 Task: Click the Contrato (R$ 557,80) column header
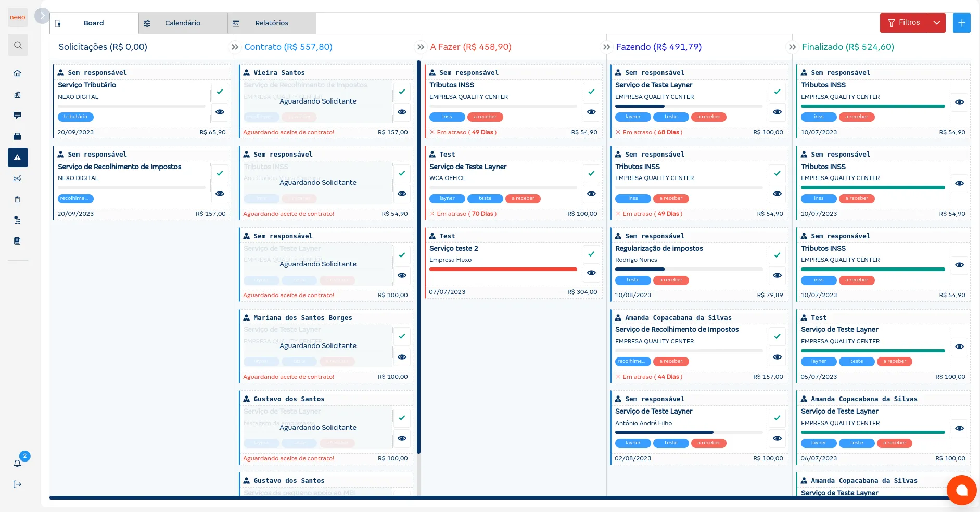point(288,47)
